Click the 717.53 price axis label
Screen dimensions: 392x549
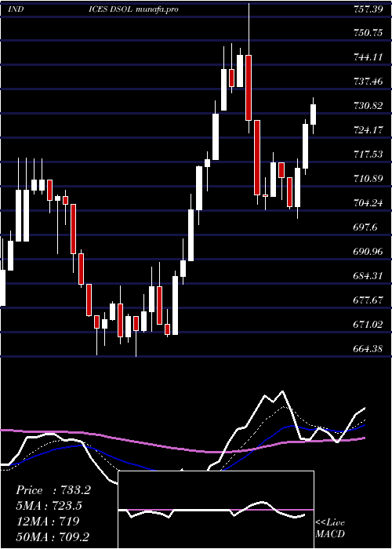[x=366, y=155]
